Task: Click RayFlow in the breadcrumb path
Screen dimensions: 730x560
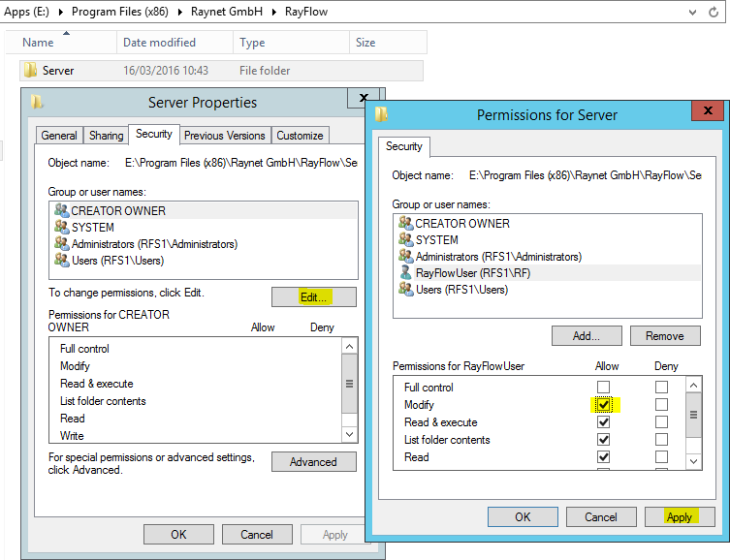Action: [306, 12]
